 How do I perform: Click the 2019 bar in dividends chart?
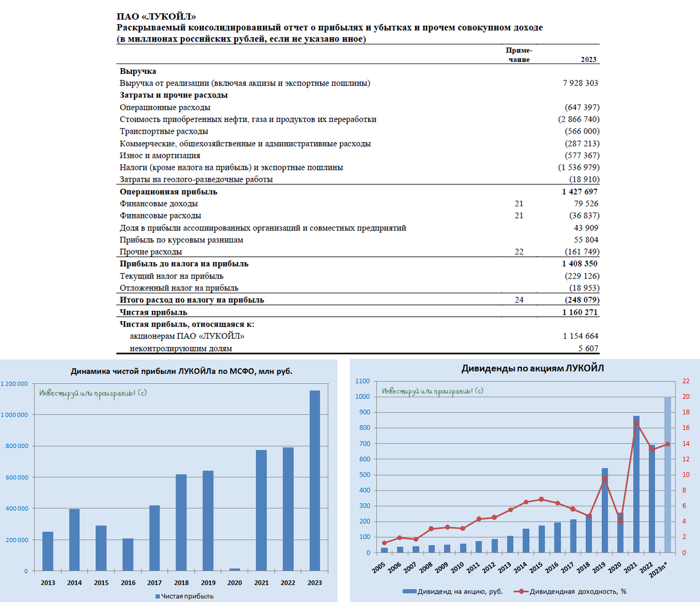click(604, 510)
